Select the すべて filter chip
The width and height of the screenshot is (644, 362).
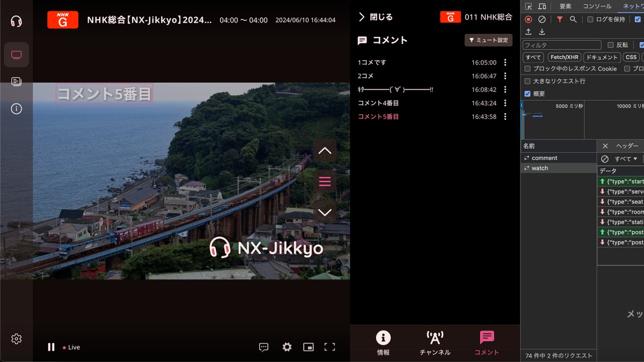pyautogui.click(x=533, y=57)
